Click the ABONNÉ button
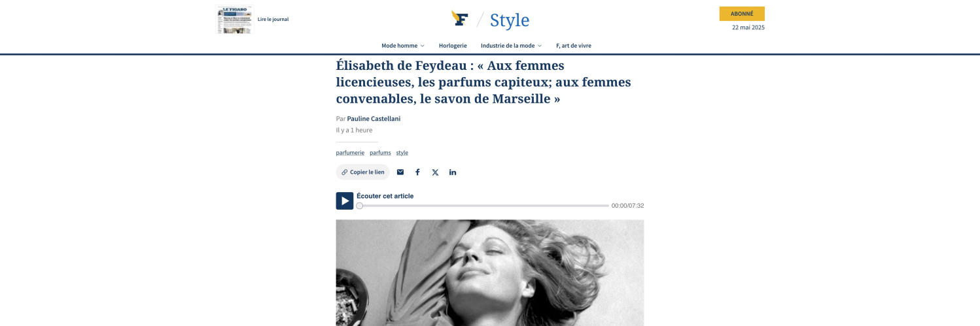The width and height of the screenshot is (980, 326). 742,14
